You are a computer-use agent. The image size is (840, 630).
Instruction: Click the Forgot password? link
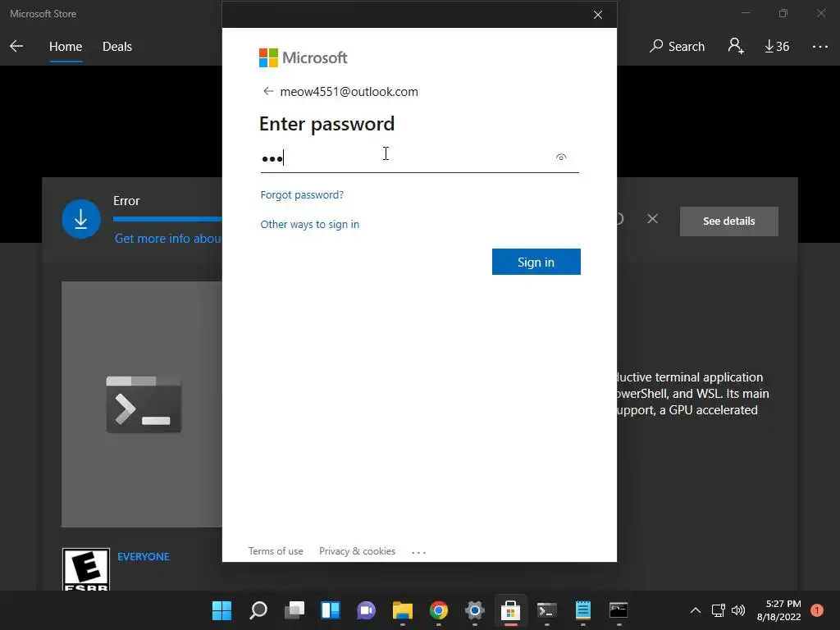point(302,195)
